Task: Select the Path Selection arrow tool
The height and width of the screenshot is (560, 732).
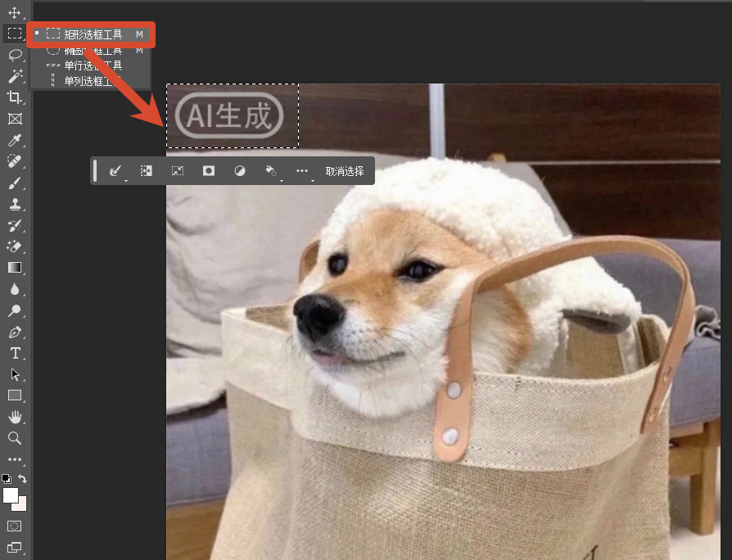Action: point(15,375)
